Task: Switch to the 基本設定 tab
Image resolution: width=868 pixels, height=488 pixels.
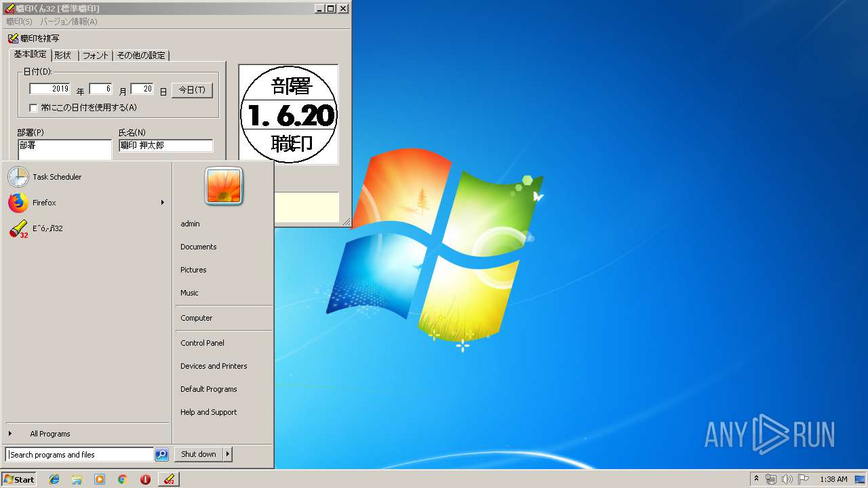Action: coord(30,54)
